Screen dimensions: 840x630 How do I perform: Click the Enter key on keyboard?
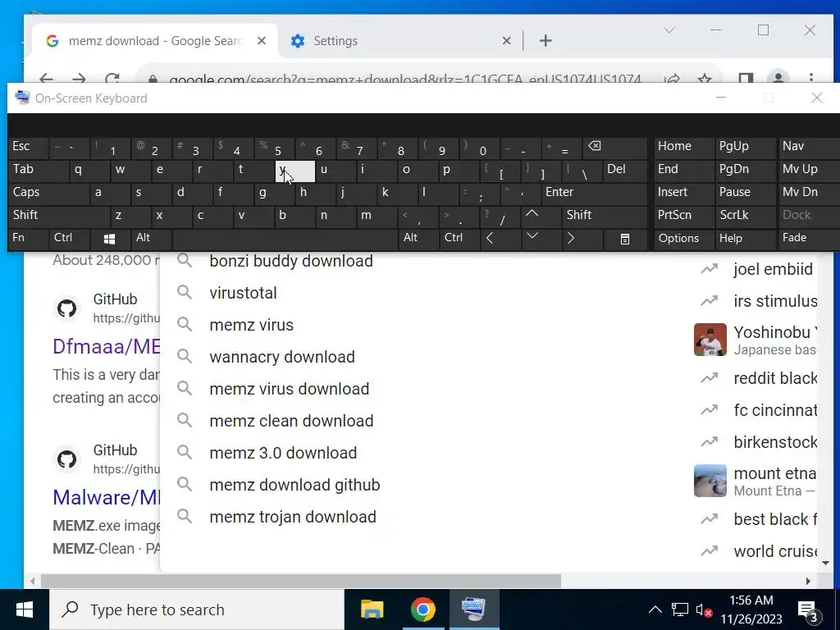click(594, 192)
